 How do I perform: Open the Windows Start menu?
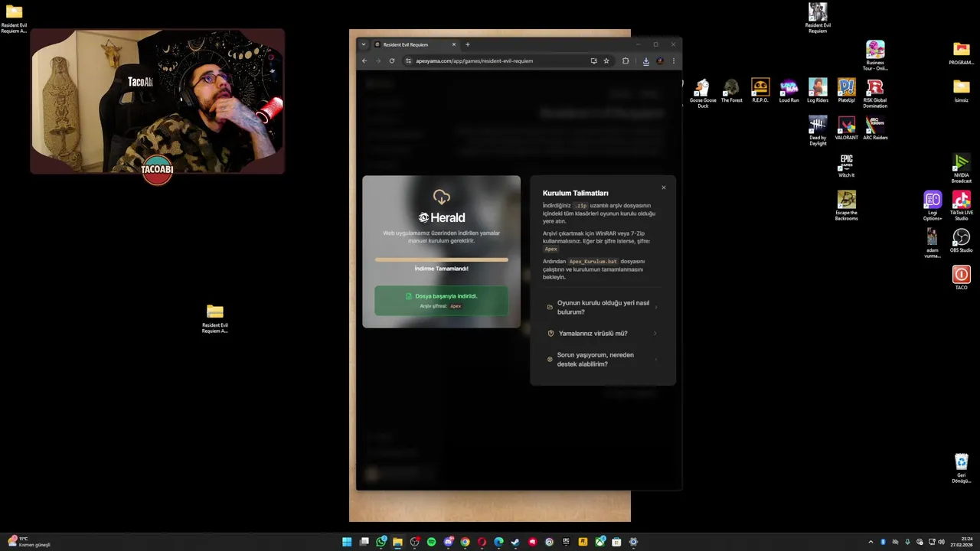point(347,542)
